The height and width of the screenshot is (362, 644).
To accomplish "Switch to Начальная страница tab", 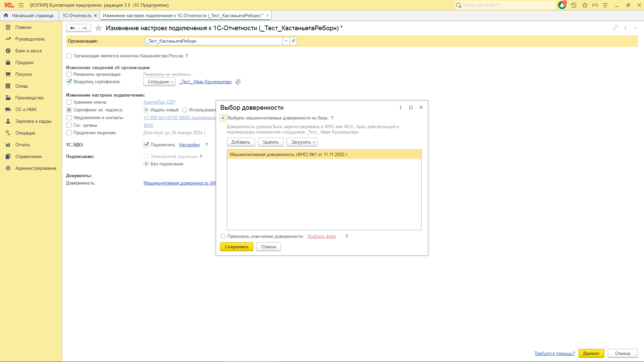I will tap(29, 16).
